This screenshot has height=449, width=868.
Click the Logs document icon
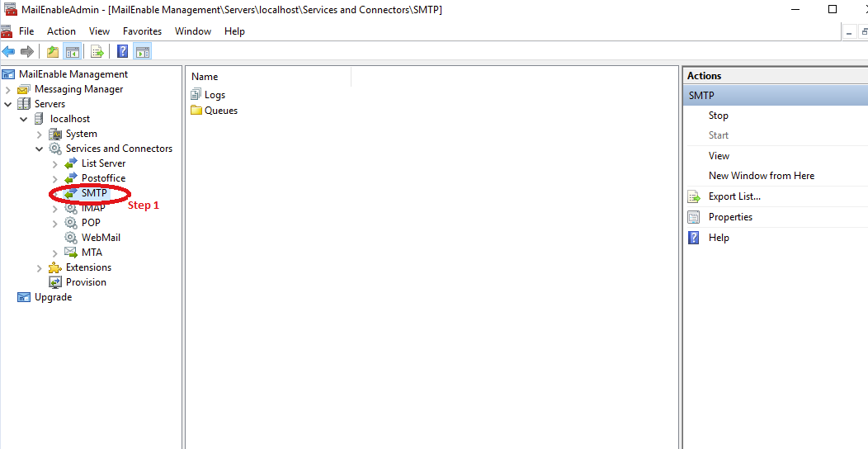196,95
